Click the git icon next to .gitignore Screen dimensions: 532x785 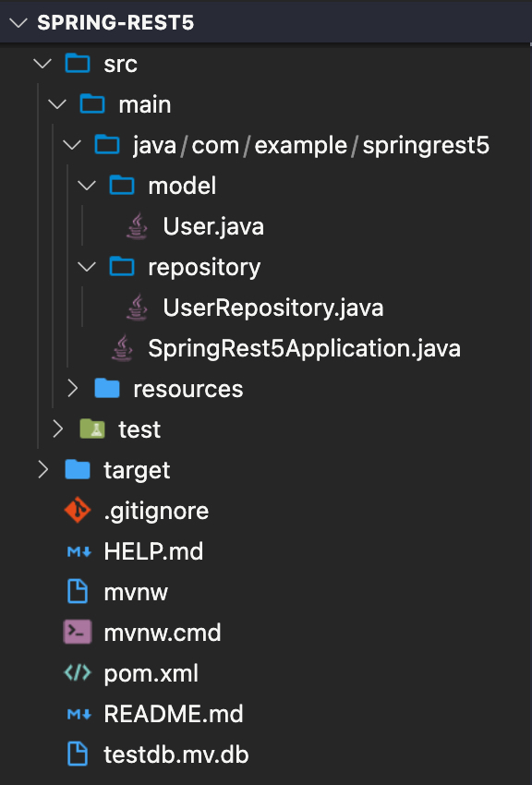(x=78, y=510)
